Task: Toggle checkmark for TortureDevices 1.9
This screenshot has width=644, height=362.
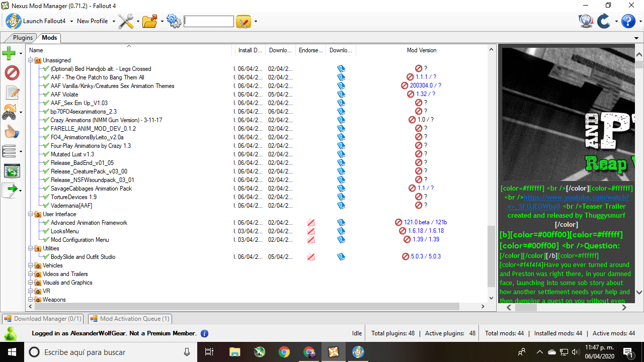Action: coord(46,197)
